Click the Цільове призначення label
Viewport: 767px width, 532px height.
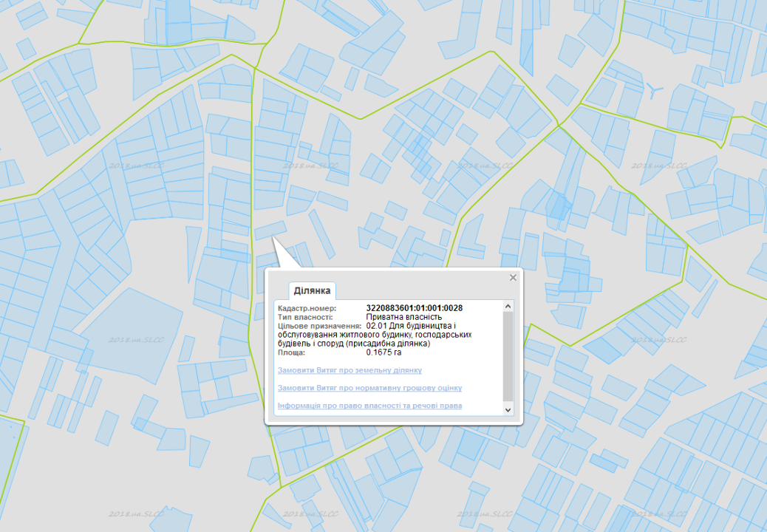pyautogui.click(x=319, y=326)
